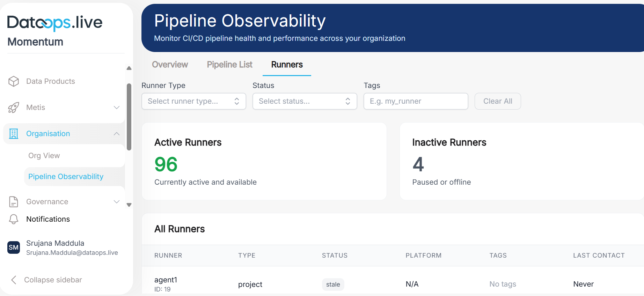The width and height of the screenshot is (644, 296).
Task: Open the Runner Type dropdown
Action: (193, 101)
